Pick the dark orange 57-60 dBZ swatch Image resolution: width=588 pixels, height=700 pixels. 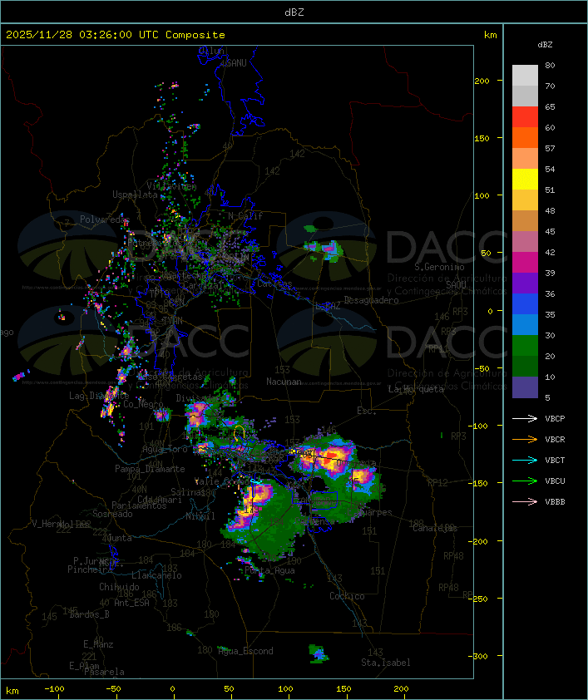point(525,137)
